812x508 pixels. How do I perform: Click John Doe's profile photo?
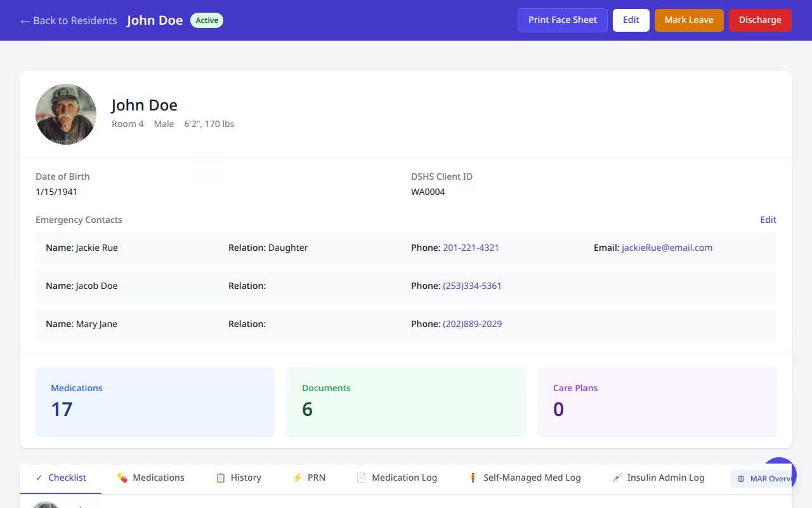[x=66, y=114]
